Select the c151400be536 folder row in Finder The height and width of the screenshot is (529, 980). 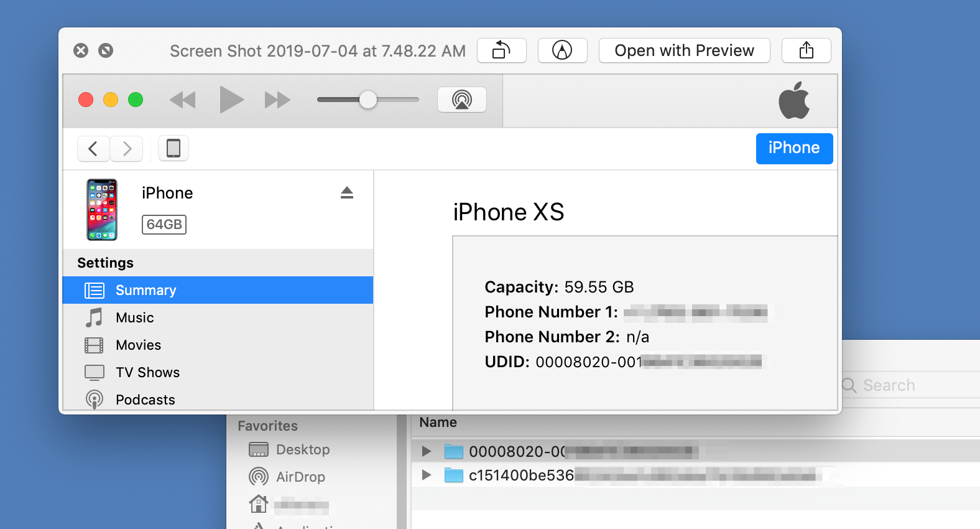pos(696,475)
